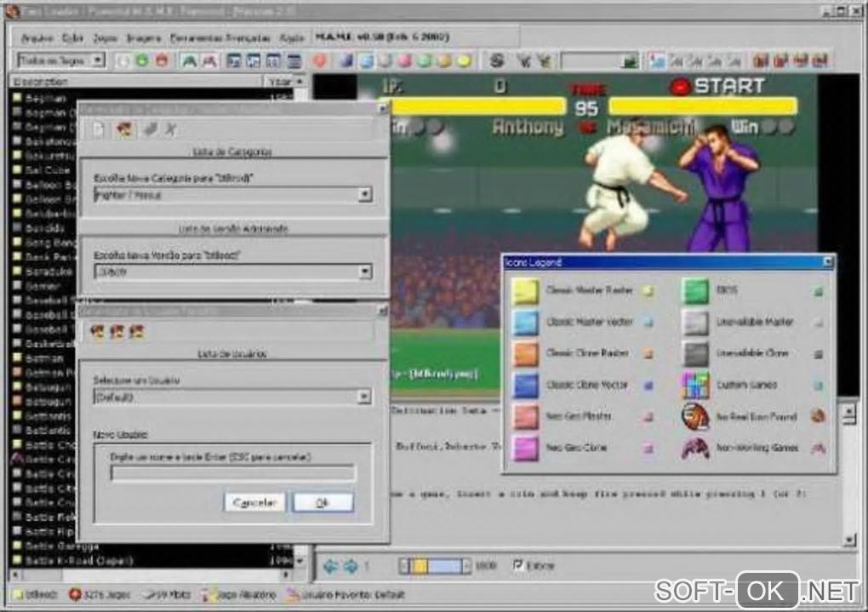This screenshot has width=868, height=612.
Task: Click the large blue Classic Master Vector icon
Action: [525, 323]
